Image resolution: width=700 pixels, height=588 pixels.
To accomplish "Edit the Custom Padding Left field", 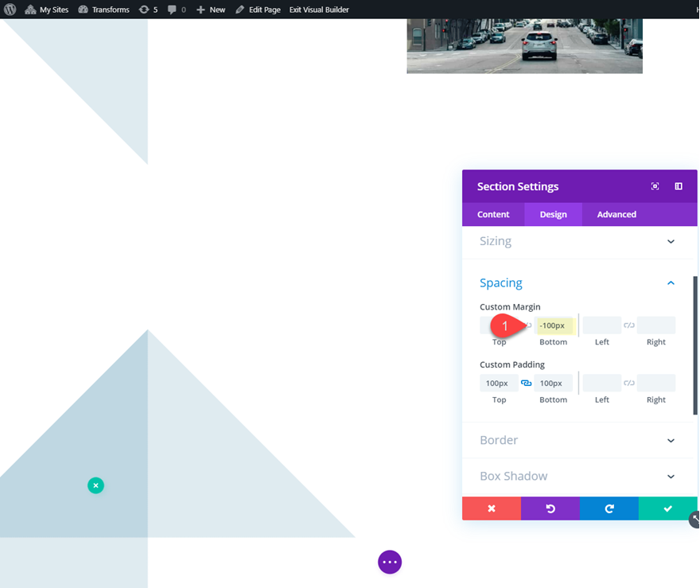I will (602, 383).
